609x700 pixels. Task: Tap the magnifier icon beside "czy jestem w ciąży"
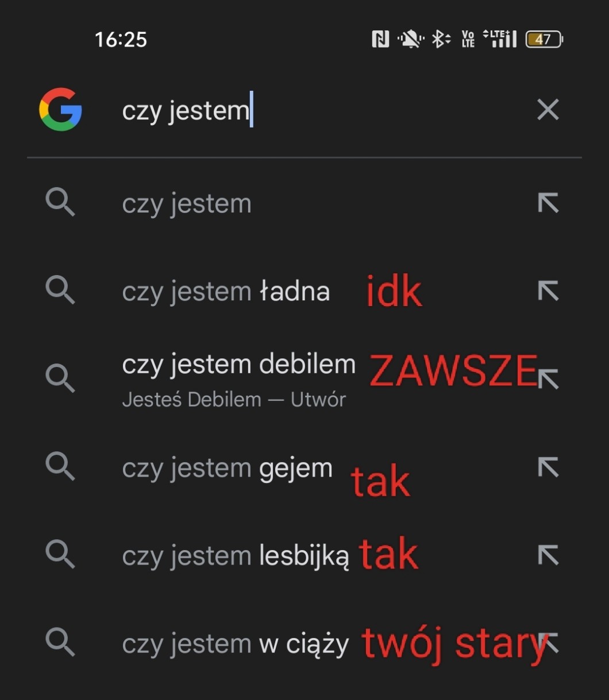[60, 643]
